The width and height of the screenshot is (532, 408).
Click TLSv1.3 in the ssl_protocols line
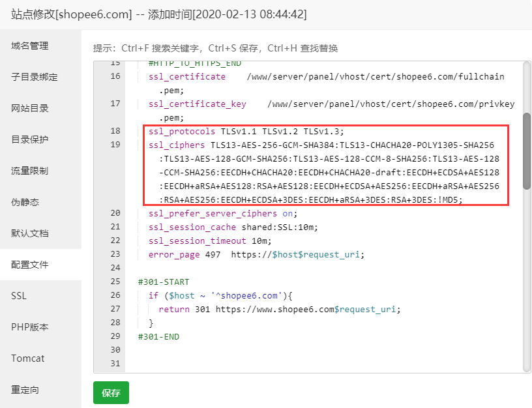pyautogui.click(x=322, y=131)
